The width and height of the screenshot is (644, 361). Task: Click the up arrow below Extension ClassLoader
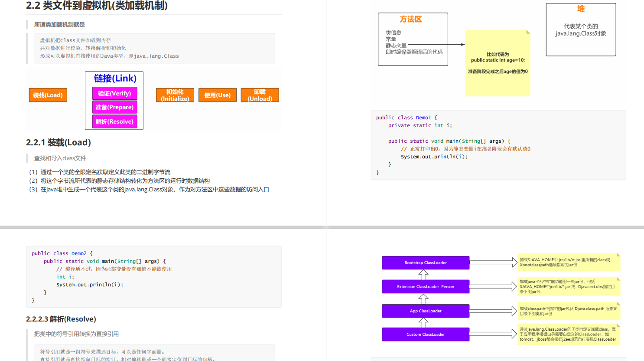click(x=423, y=299)
